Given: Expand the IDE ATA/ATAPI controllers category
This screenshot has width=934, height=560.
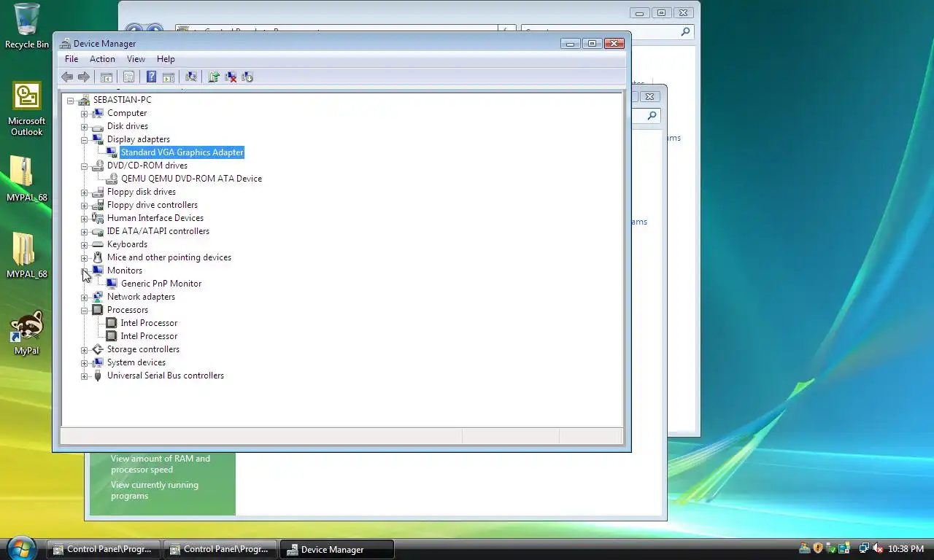Looking at the screenshot, I should [x=84, y=232].
